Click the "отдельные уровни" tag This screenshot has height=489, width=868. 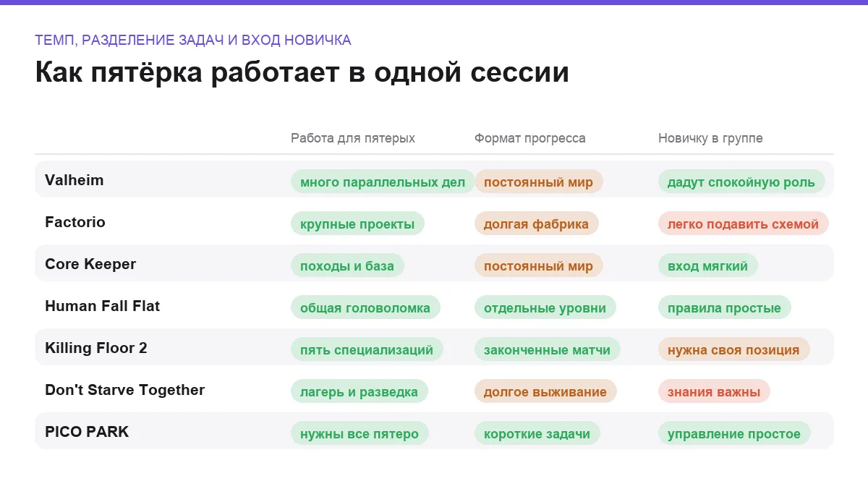(x=545, y=307)
